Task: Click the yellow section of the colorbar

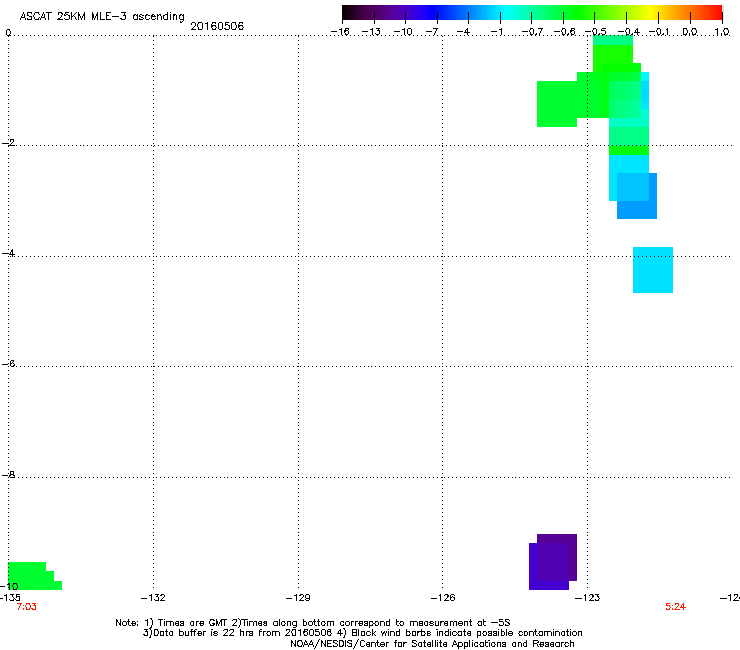Action: coord(649,12)
